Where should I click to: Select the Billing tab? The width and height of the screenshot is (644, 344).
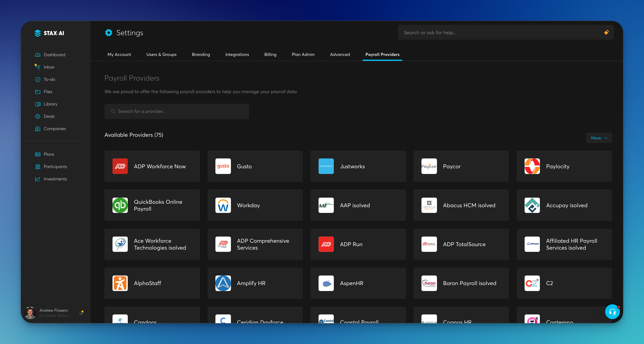pos(270,54)
